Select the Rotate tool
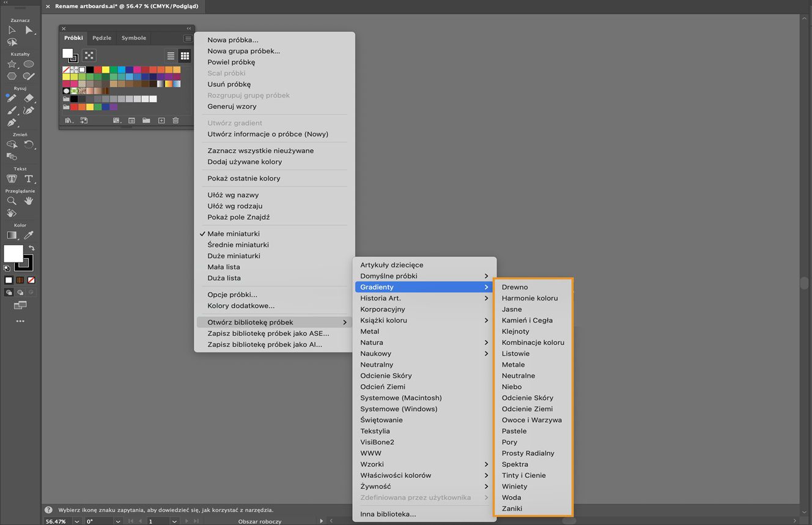The width and height of the screenshot is (812, 525). click(x=29, y=144)
